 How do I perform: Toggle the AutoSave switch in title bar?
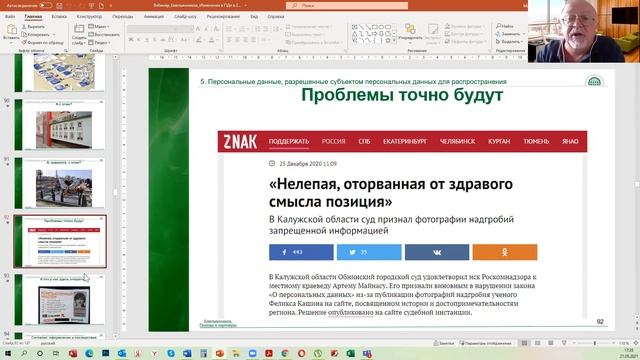46,5
